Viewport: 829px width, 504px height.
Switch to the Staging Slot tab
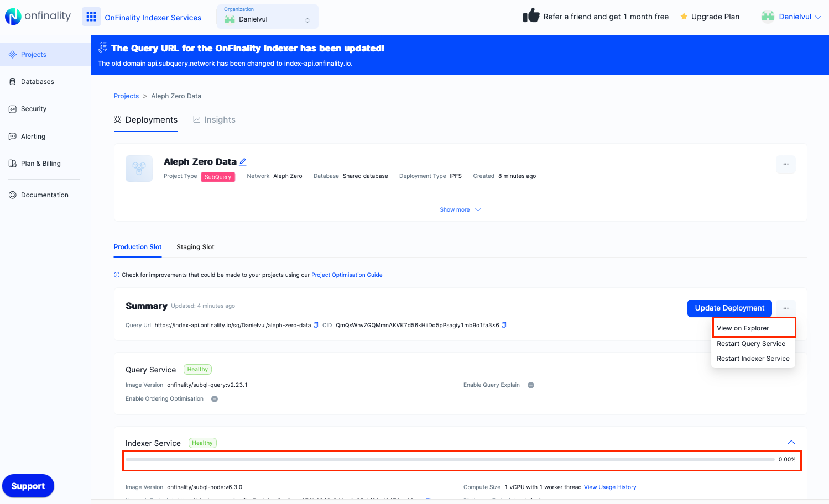click(x=195, y=247)
